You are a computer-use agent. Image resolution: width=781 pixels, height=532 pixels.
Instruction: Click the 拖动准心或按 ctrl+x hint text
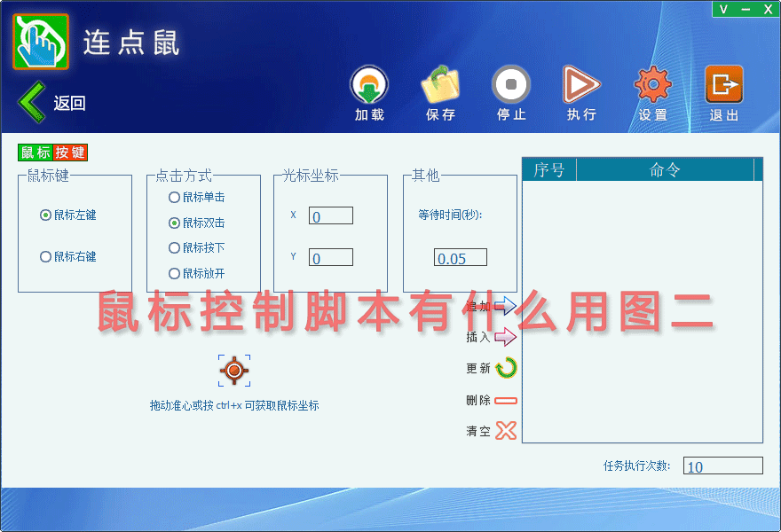pyautogui.click(x=234, y=405)
